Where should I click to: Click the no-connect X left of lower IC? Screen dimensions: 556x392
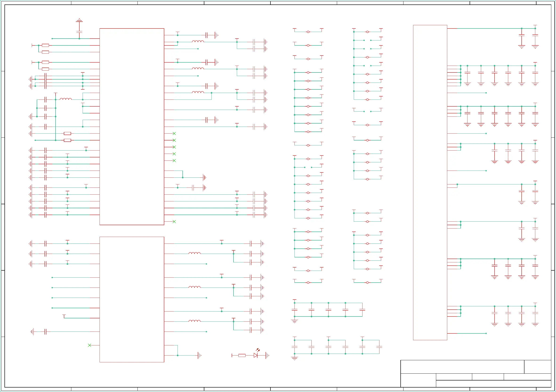(x=89, y=345)
